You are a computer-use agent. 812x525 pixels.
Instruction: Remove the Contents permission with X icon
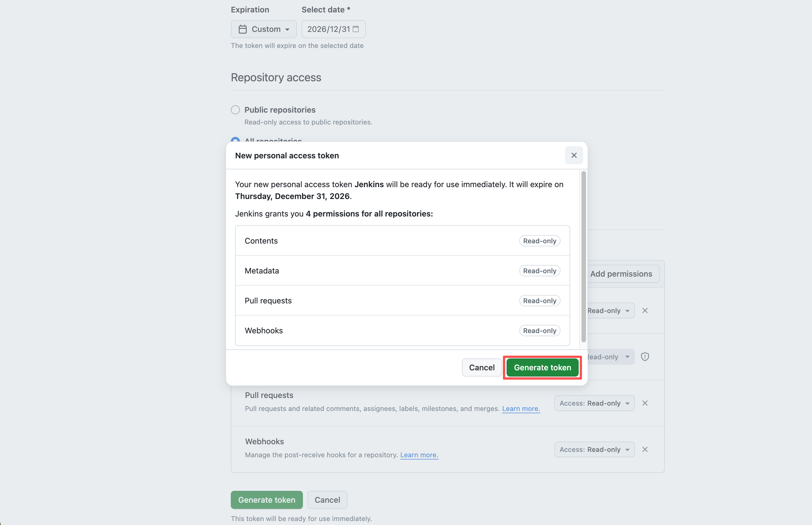645,310
